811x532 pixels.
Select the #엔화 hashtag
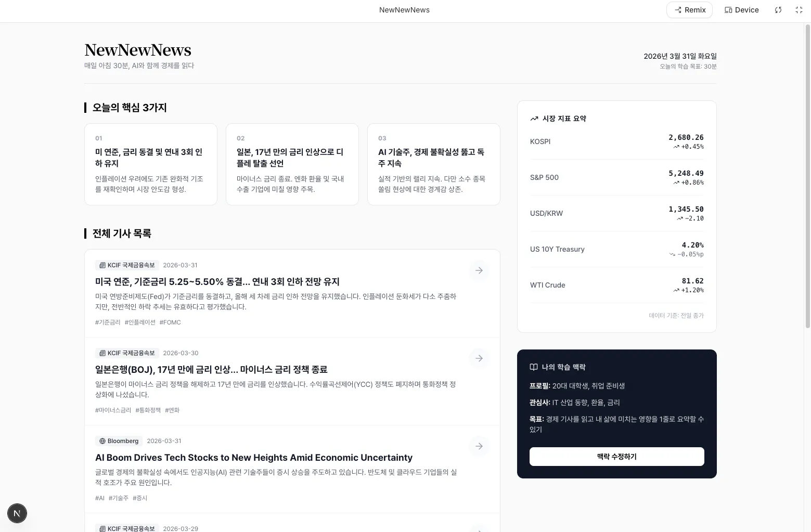coord(172,410)
